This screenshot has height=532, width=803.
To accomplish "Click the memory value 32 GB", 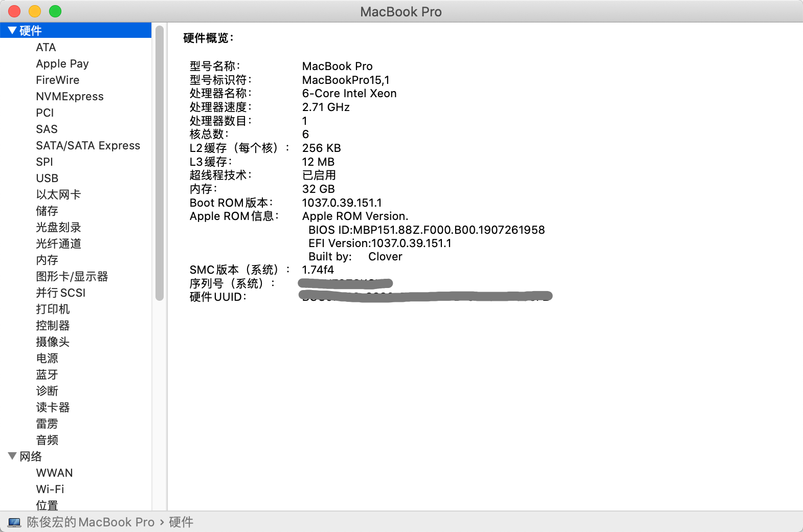I will click(318, 189).
